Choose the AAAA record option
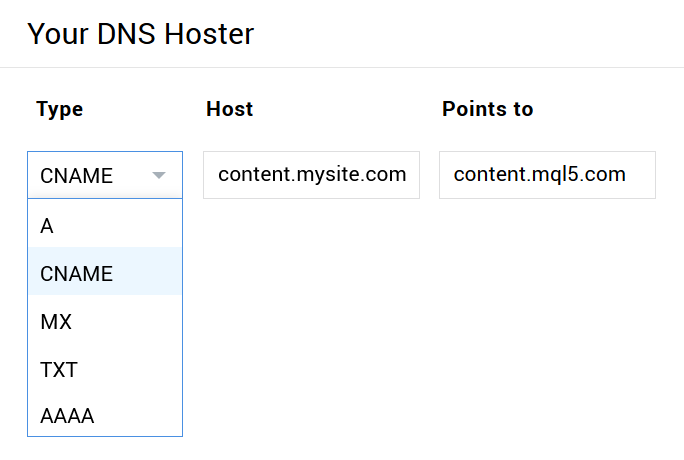This screenshot has width=684, height=460. click(x=105, y=416)
